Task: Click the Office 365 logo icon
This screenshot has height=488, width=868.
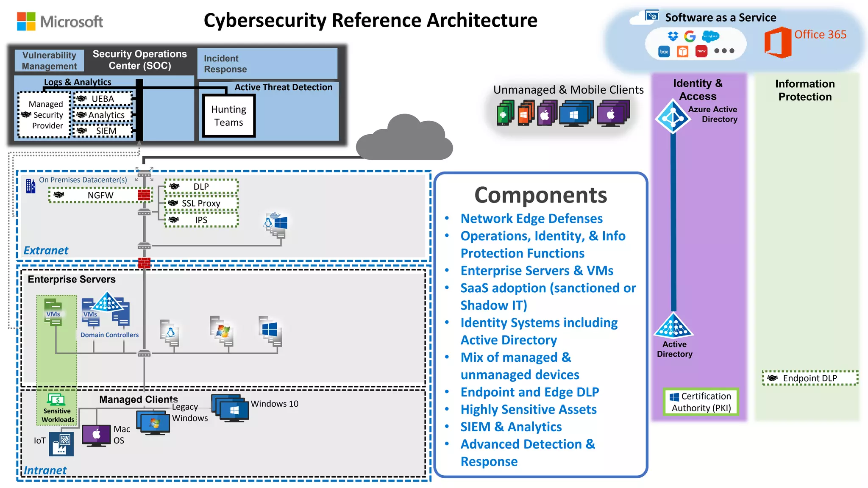Action: [x=778, y=42]
